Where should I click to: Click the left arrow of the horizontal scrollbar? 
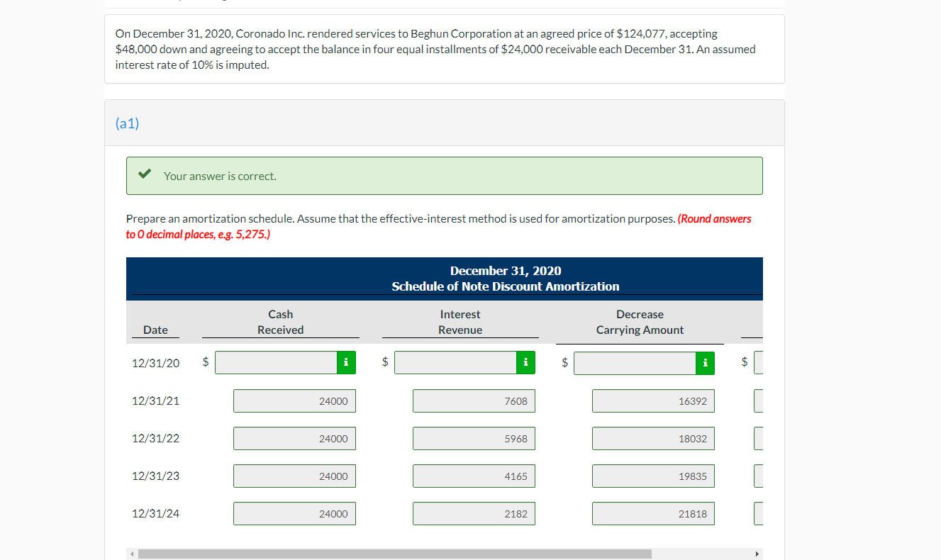coord(131,554)
